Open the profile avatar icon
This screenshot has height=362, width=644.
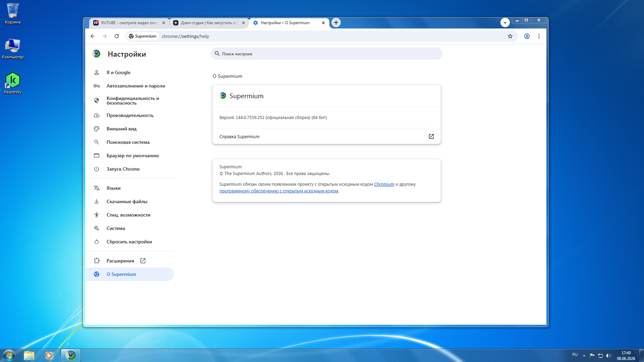(527, 36)
